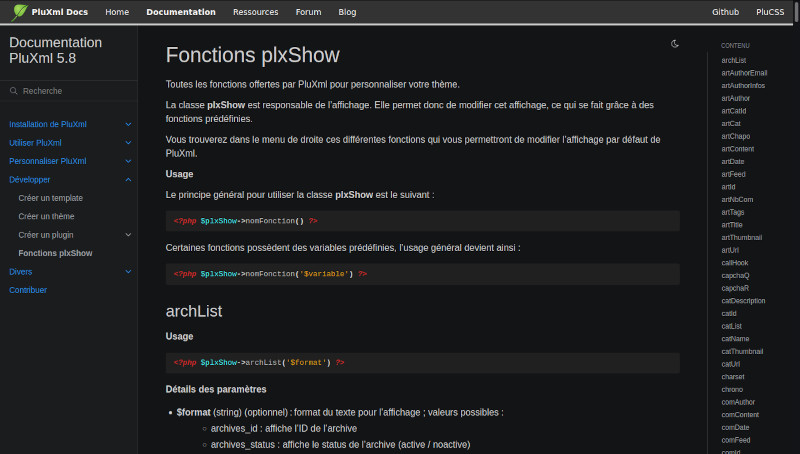Open the PluCSS link in header
This screenshot has height=454, width=800.
pyautogui.click(x=769, y=12)
